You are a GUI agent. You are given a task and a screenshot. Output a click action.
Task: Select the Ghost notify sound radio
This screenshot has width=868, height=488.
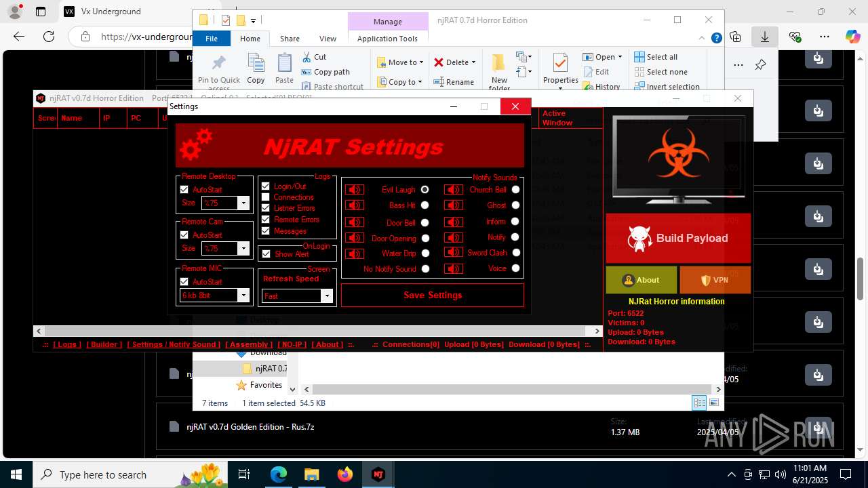pyautogui.click(x=515, y=205)
